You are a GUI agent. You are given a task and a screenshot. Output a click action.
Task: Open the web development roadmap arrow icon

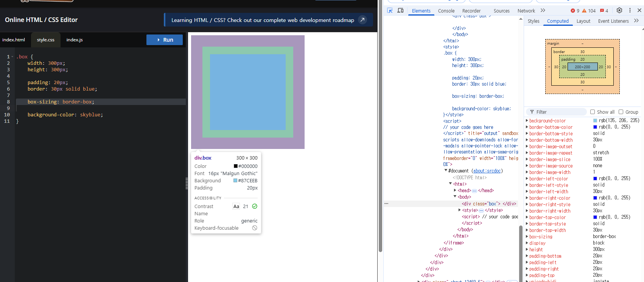[362, 20]
